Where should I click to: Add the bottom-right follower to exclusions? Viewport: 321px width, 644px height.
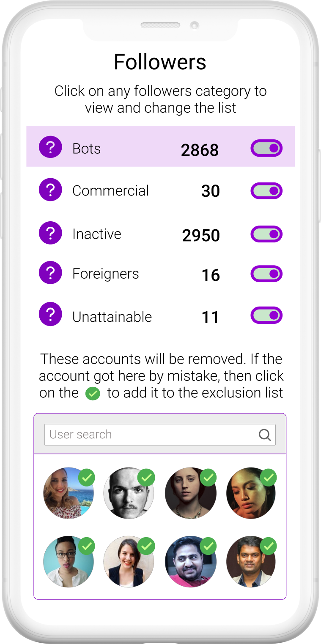click(x=268, y=546)
